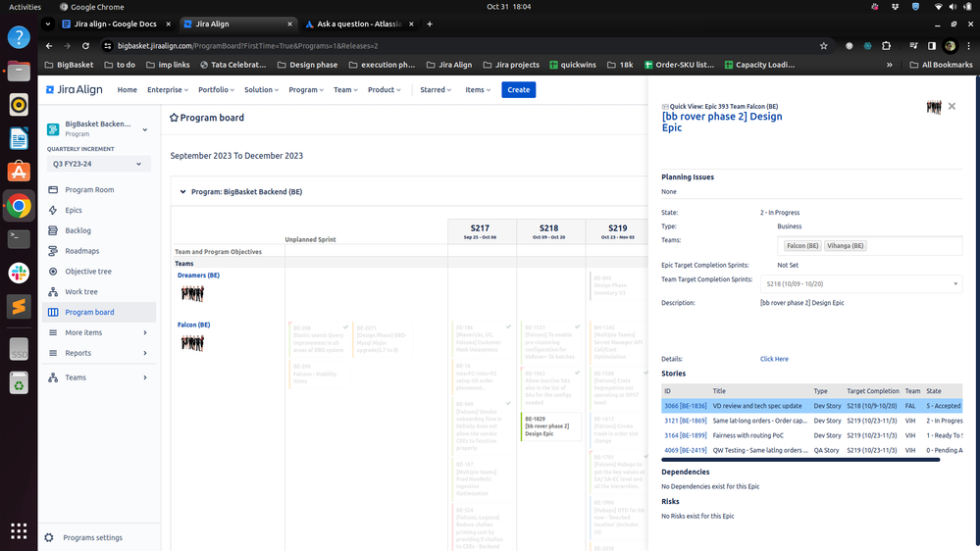Viewport: 980px width, 551px height.
Task: Open the Backlog sidebar item
Action: pos(77,230)
